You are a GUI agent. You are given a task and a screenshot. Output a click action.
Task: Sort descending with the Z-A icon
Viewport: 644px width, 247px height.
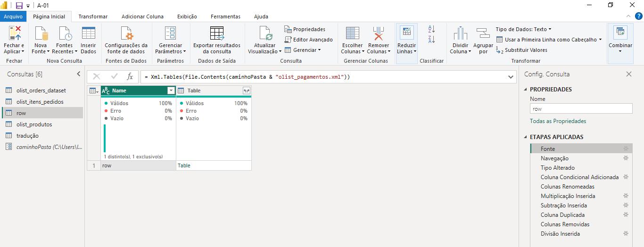tap(431, 40)
